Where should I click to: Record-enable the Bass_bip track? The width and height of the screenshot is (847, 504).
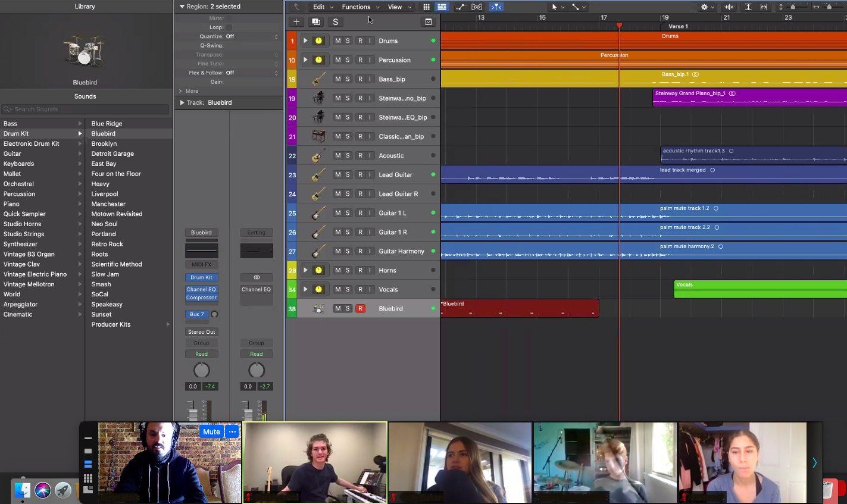pyautogui.click(x=360, y=79)
